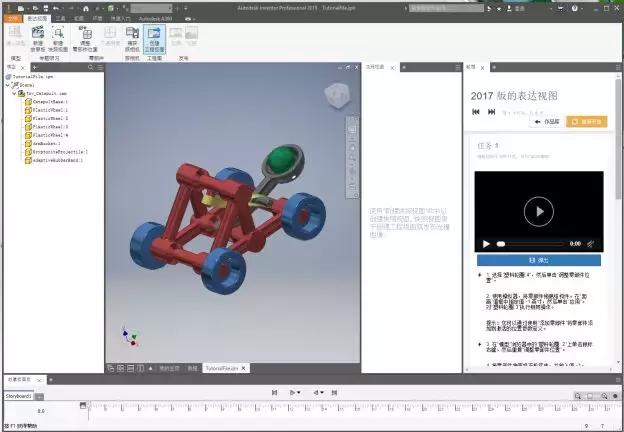Switch to the 我的主页 document tab
624x432 pixels.
[170, 368]
